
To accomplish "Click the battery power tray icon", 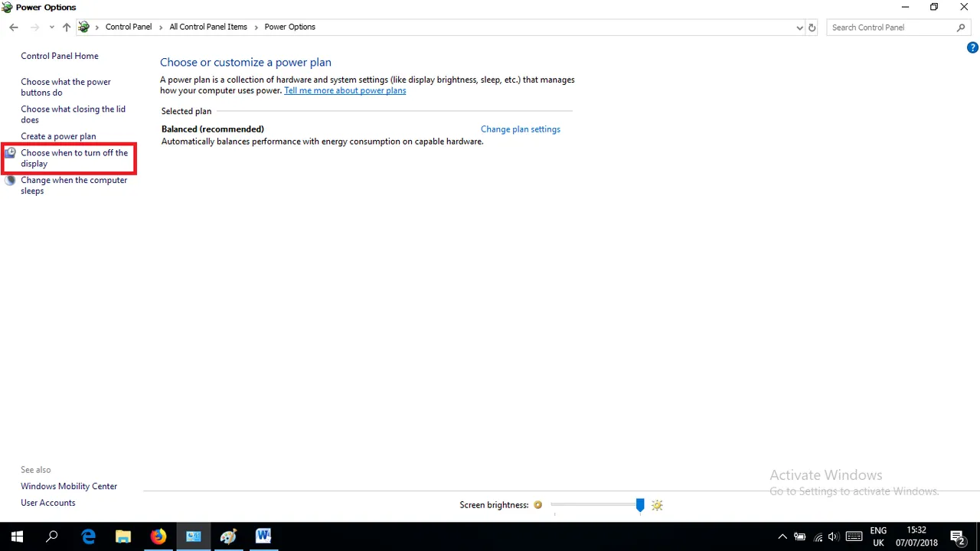I will [x=799, y=537].
